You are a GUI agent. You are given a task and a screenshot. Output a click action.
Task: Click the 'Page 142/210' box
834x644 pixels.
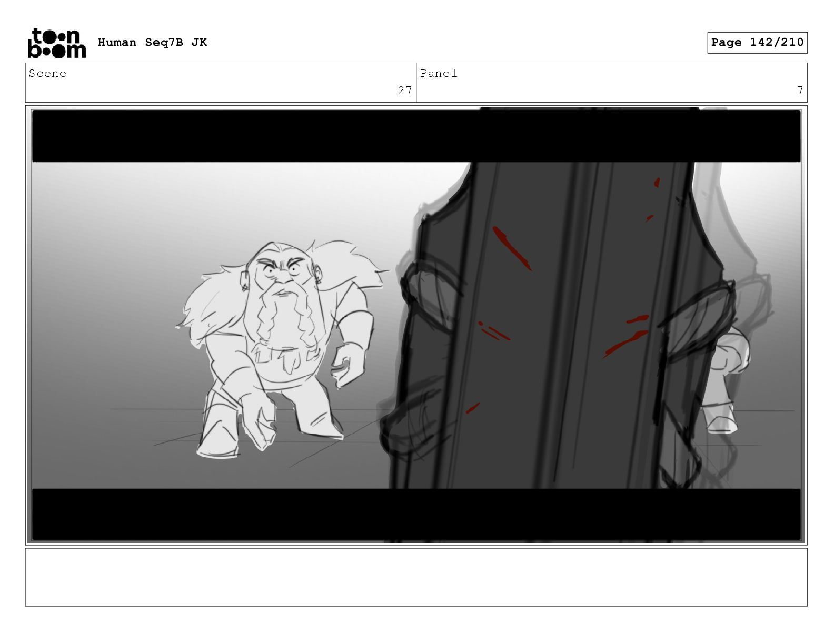point(757,43)
